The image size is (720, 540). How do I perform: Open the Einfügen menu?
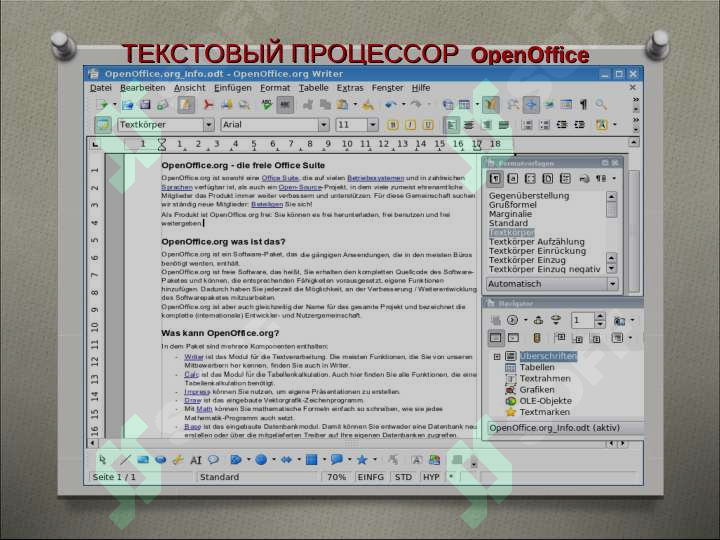click(x=232, y=88)
